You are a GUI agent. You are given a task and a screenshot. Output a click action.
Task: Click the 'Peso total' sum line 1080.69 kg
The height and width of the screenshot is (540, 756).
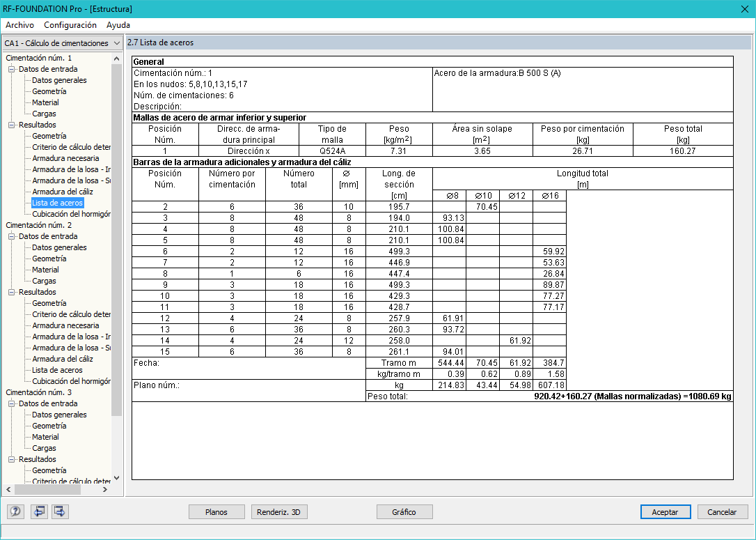click(550, 396)
